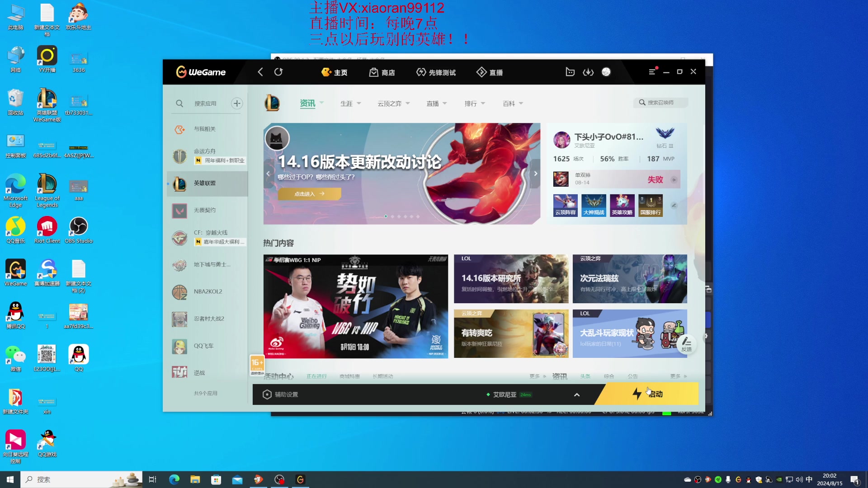Image resolution: width=868 pixels, height=488 pixels.
Task: Select 逆战 in the game list
Action: pos(207,373)
